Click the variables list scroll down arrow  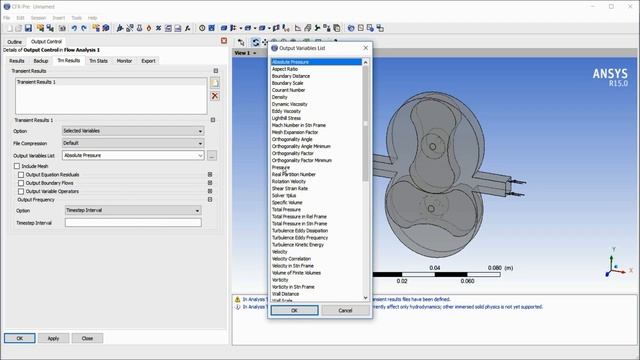point(365,298)
